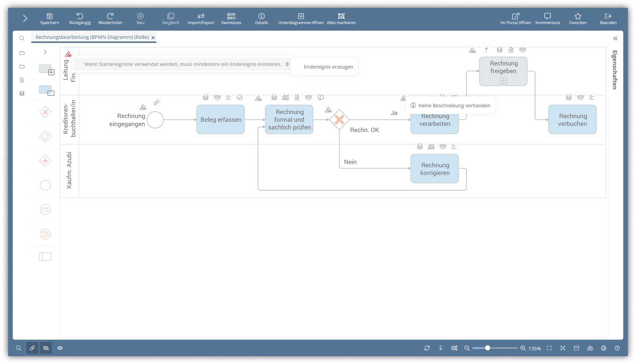Click upload arrow icon above Rechnung freigeben
This screenshot has height=364, width=636.
click(x=486, y=50)
